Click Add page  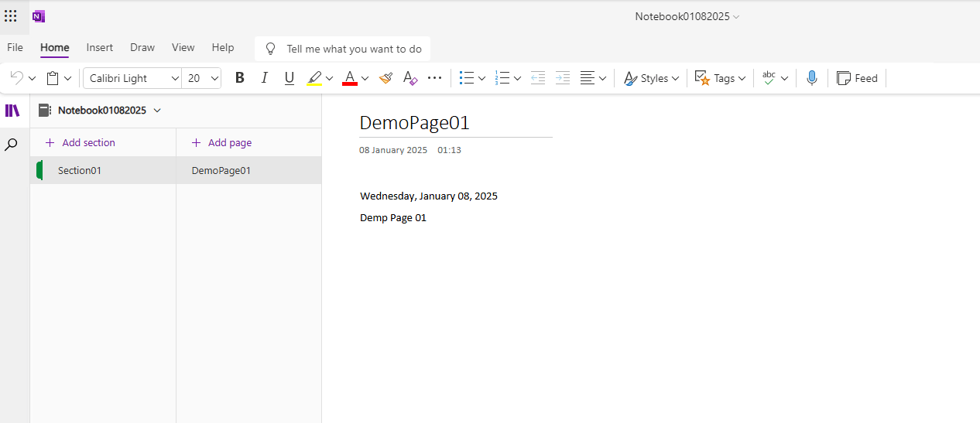click(221, 142)
